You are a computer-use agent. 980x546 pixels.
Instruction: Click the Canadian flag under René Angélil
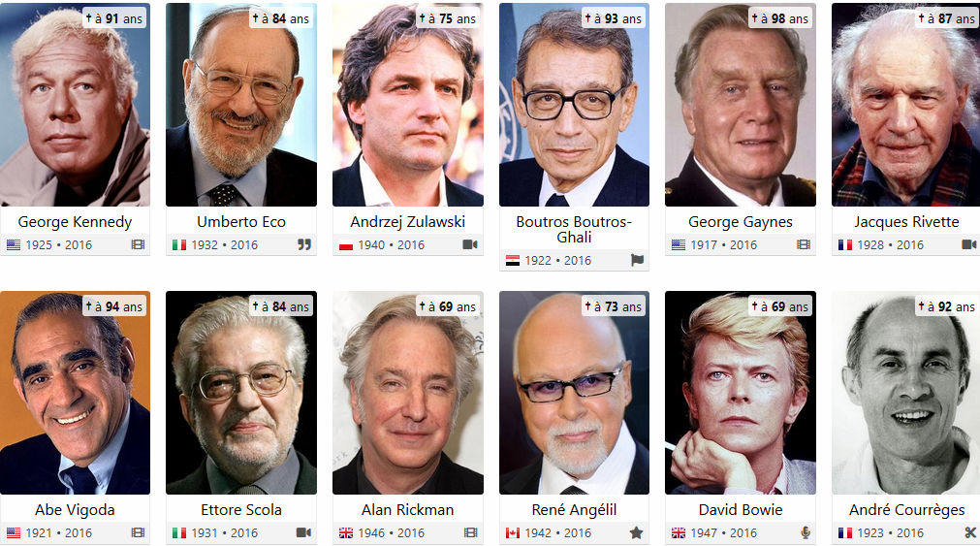tap(513, 533)
